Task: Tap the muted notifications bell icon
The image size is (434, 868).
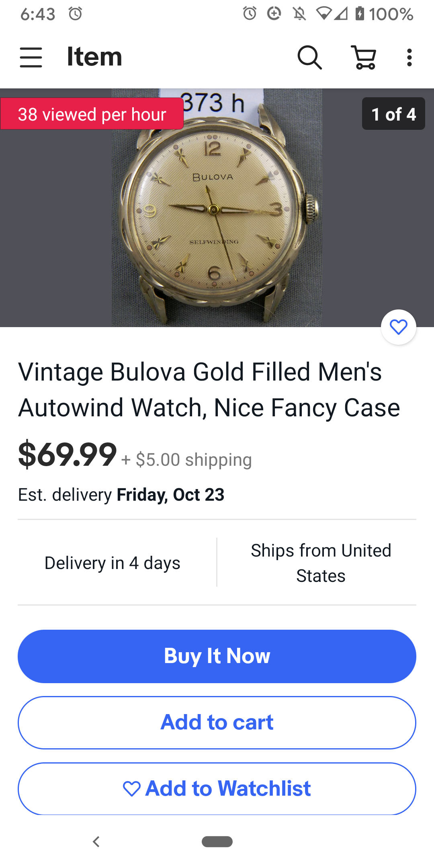Action: pos(299,14)
